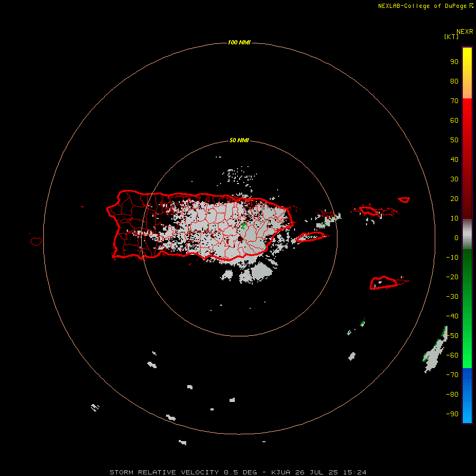Select the -50 value on velocity scale
This screenshot has width=476, height=476.
point(452,336)
